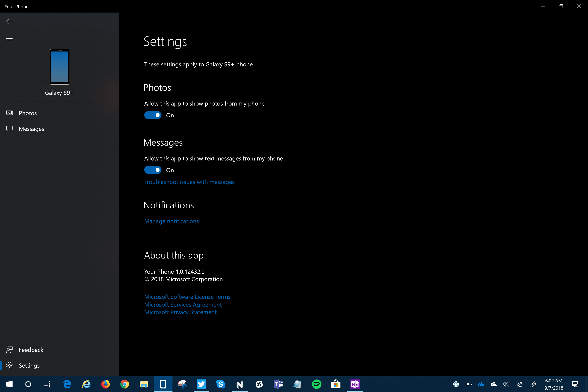588x392 pixels.
Task: Show hidden system tray icons
Action: pyautogui.click(x=444, y=384)
